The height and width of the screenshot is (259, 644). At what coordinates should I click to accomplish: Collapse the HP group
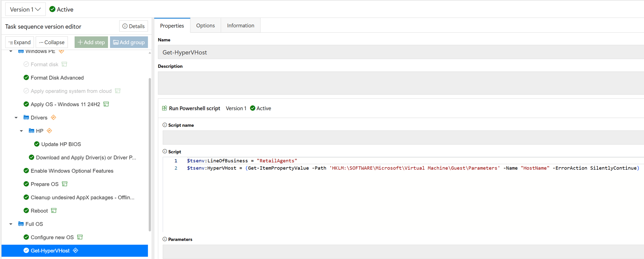pos(22,131)
